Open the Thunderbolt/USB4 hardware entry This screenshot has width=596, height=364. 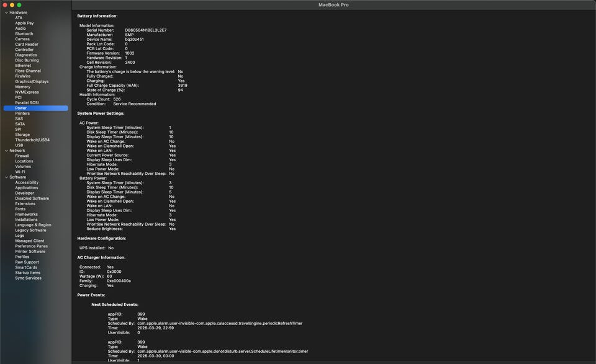tap(32, 140)
